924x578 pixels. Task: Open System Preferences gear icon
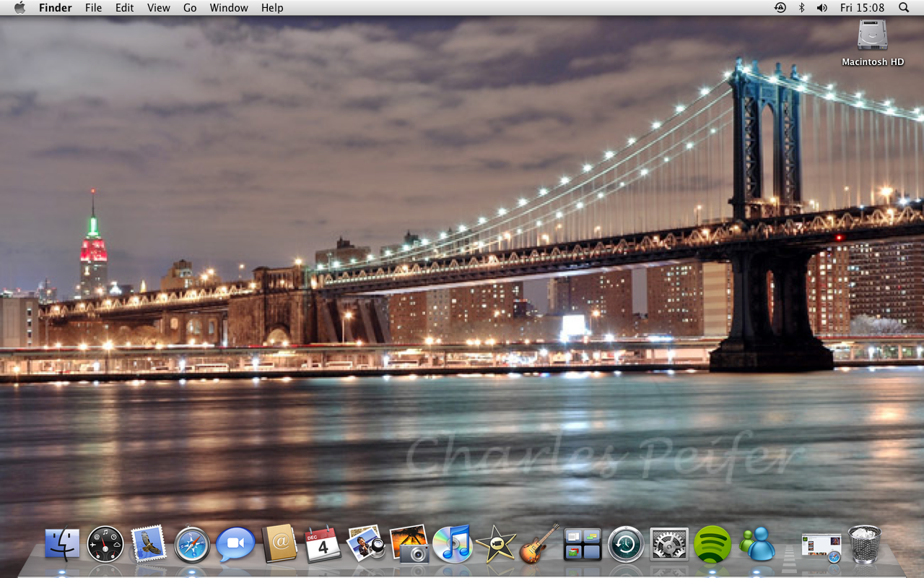[669, 544]
